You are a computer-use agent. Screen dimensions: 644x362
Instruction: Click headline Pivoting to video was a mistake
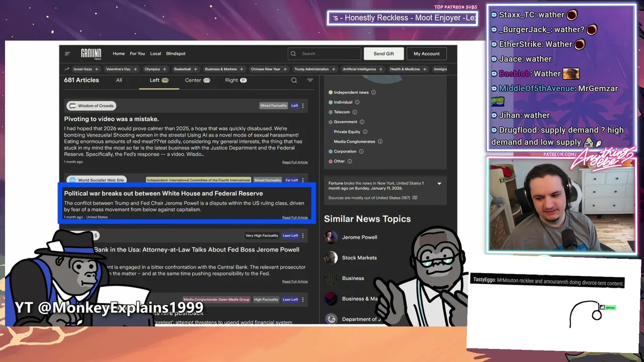111,119
